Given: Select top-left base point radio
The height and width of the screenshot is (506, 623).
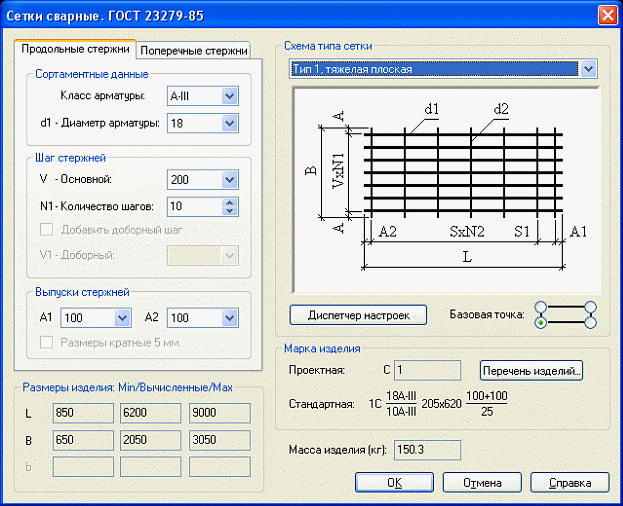Looking at the screenshot, I should [540, 307].
